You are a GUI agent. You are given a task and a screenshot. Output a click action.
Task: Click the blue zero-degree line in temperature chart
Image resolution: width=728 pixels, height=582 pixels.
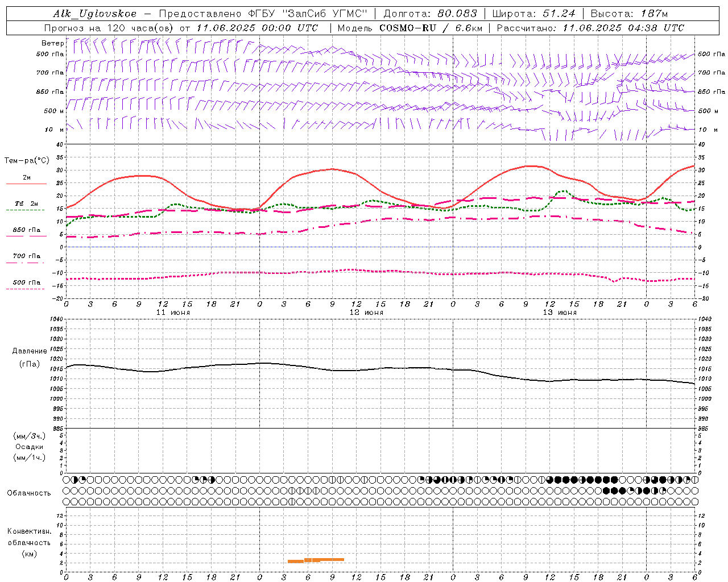tap(380, 247)
